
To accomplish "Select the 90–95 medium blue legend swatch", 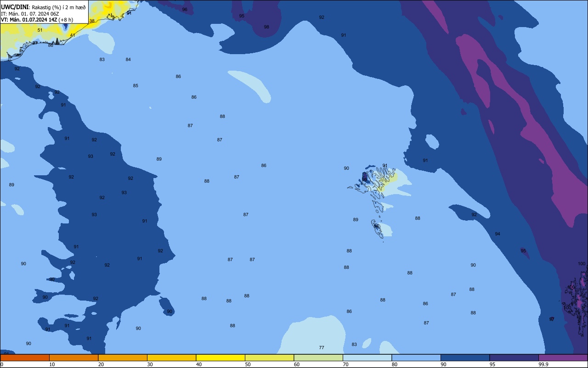I will [x=465, y=357].
